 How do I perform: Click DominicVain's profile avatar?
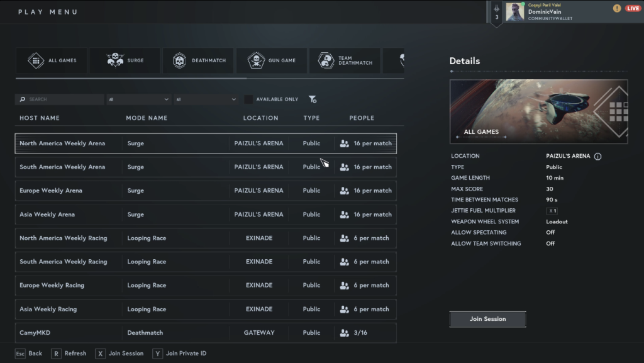point(516,12)
